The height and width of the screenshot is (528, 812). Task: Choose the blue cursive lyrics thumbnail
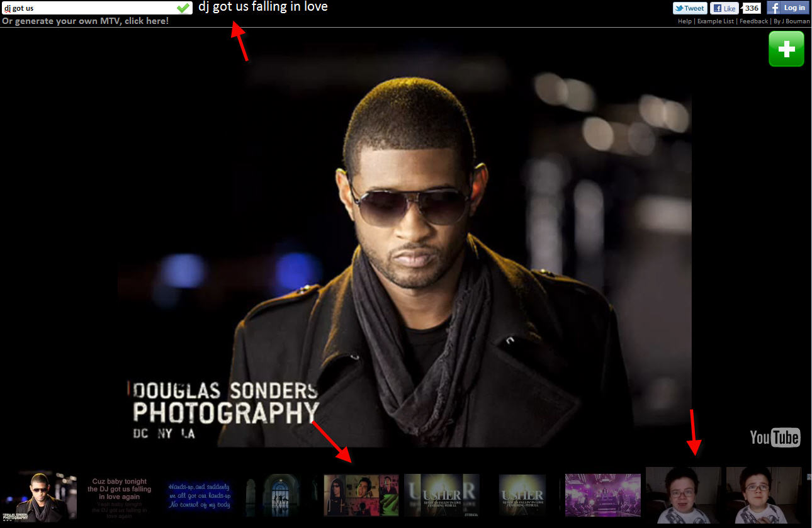pyautogui.click(x=200, y=497)
